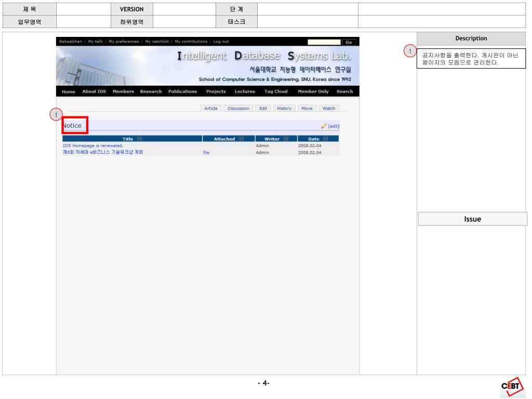Open My contributions link
The height and width of the screenshot is (399, 532).
point(191,42)
